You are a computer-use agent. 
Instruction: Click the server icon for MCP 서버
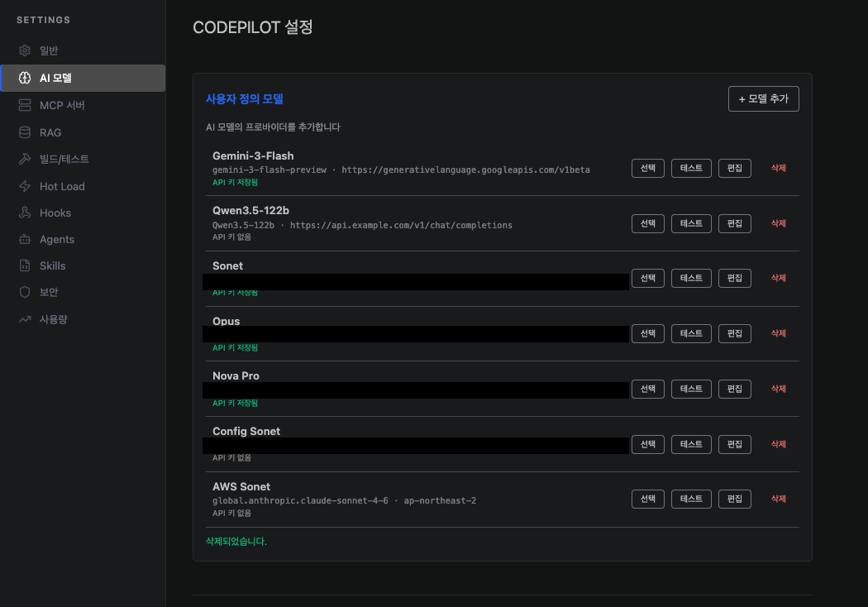coord(24,105)
